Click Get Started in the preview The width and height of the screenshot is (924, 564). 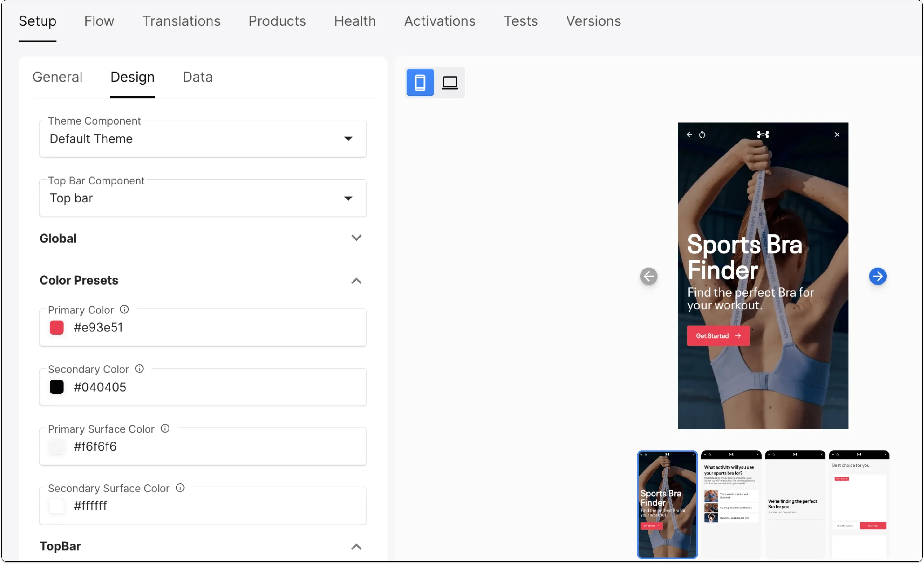(717, 335)
